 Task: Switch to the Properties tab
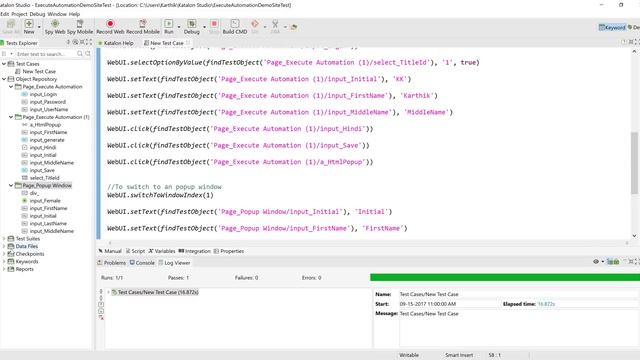tap(229, 251)
